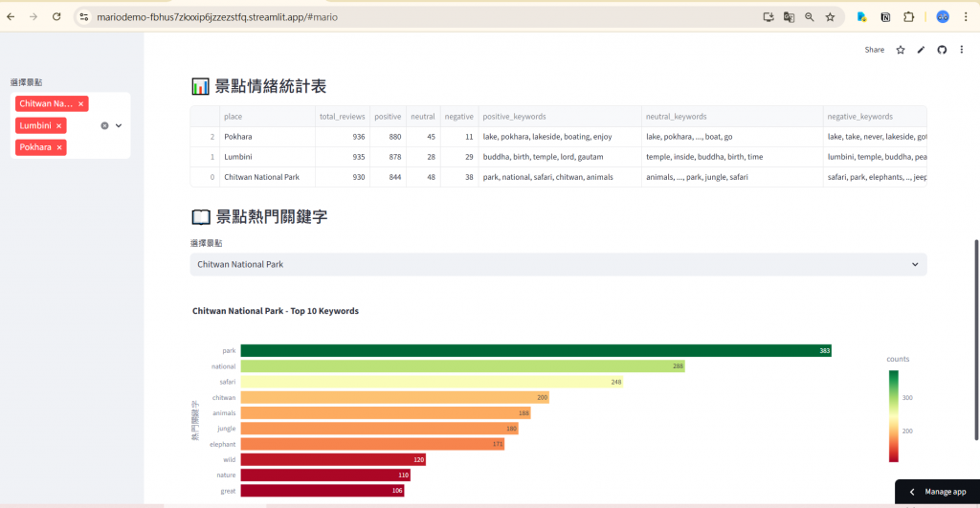The height and width of the screenshot is (508, 980).
Task: Click the counts color scale legend
Action: click(x=894, y=416)
